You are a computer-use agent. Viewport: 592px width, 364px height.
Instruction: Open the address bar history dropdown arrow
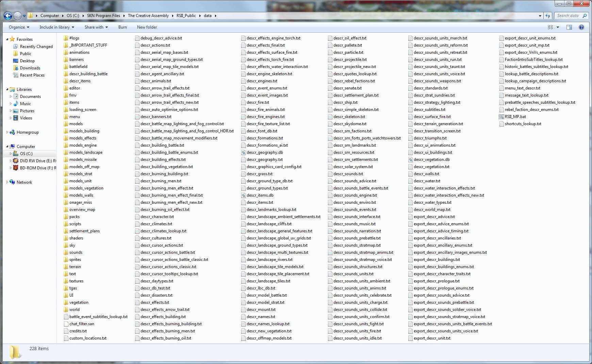coord(540,16)
